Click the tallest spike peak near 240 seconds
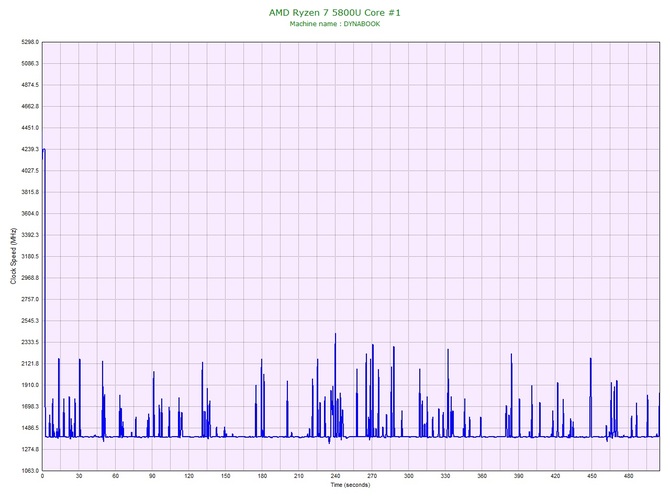The width and height of the screenshot is (670, 502). pos(335,334)
